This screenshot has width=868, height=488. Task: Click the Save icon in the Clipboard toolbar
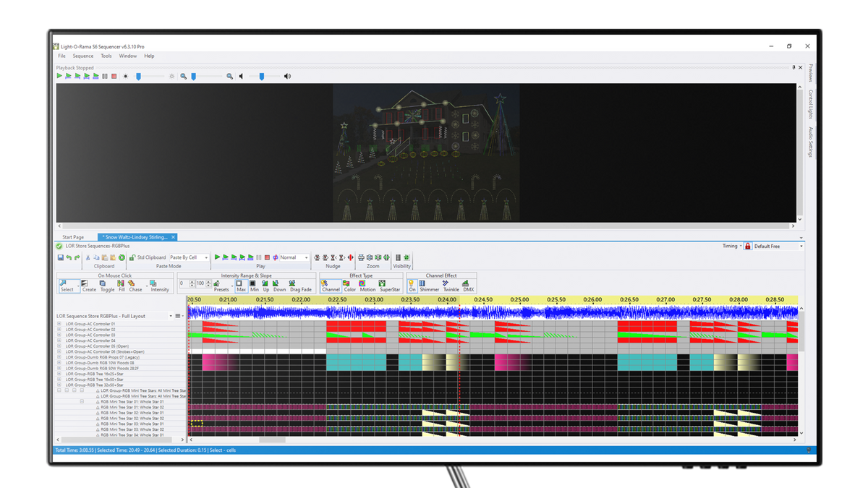pos(61,257)
